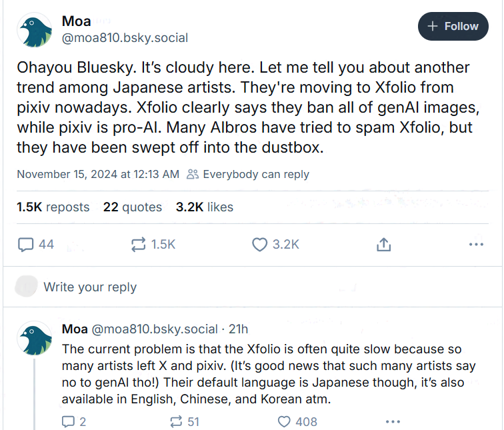
Task: View the 1.5K reposts list
Action: [53, 207]
